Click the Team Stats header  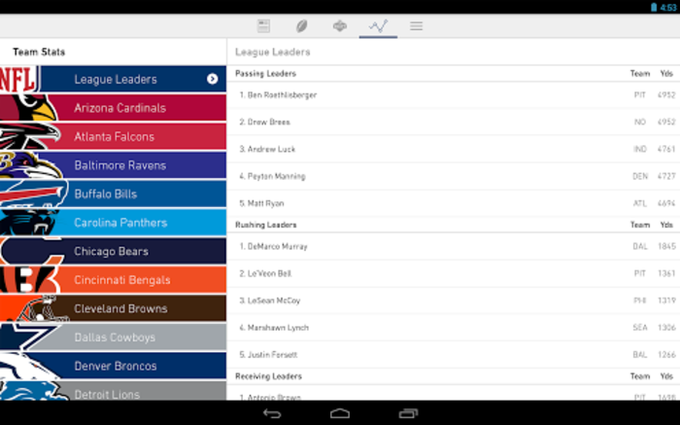[x=39, y=52]
